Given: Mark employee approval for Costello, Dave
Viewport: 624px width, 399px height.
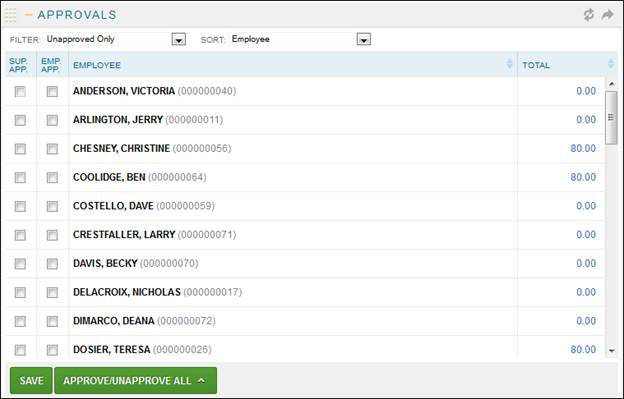Looking at the screenshot, I should pyautogui.click(x=52, y=206).
